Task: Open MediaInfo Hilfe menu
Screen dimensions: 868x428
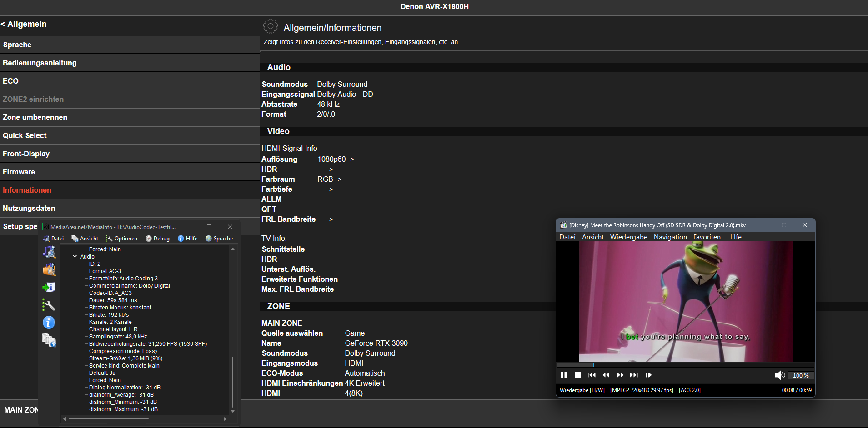Action: tap(187, 239)
